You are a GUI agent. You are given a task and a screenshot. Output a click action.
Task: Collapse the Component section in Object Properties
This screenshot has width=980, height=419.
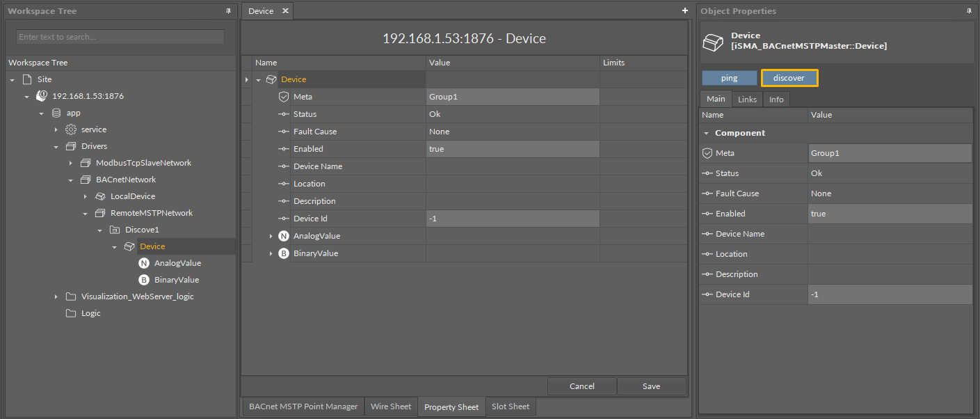(x=707, y=133)
